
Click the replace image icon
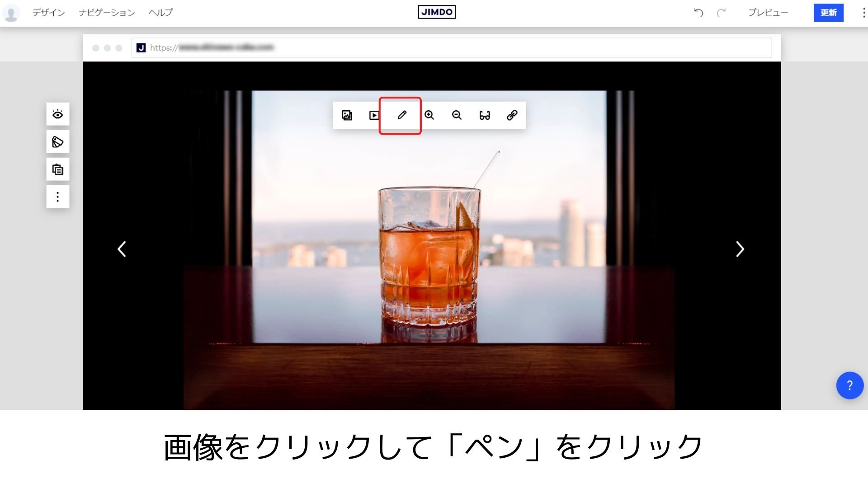point(347,115)
